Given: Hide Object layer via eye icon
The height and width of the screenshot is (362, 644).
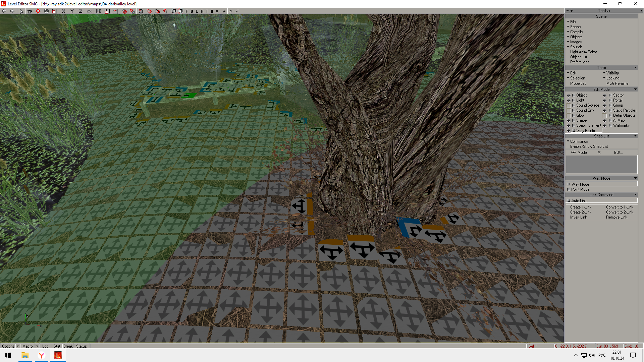Looking at the screenshot, I should (569, 96).
